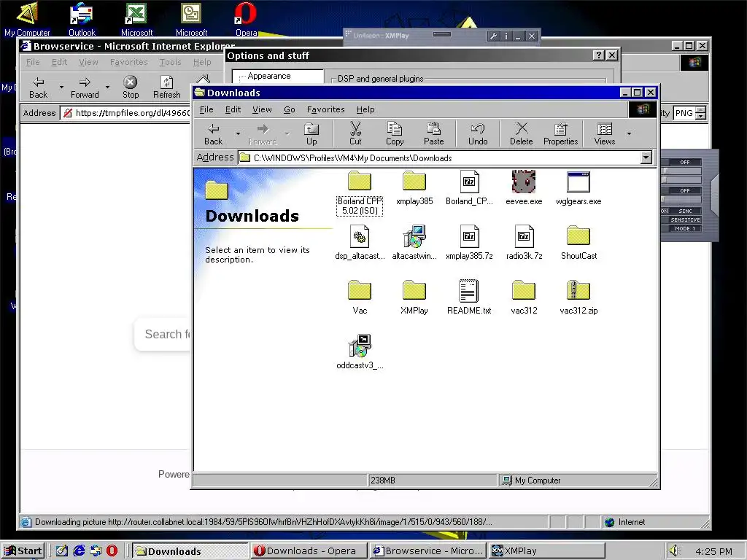Click the Opera desktop shortcut
747x560 pixels.
pyautogui.click(x=246, y=19)
